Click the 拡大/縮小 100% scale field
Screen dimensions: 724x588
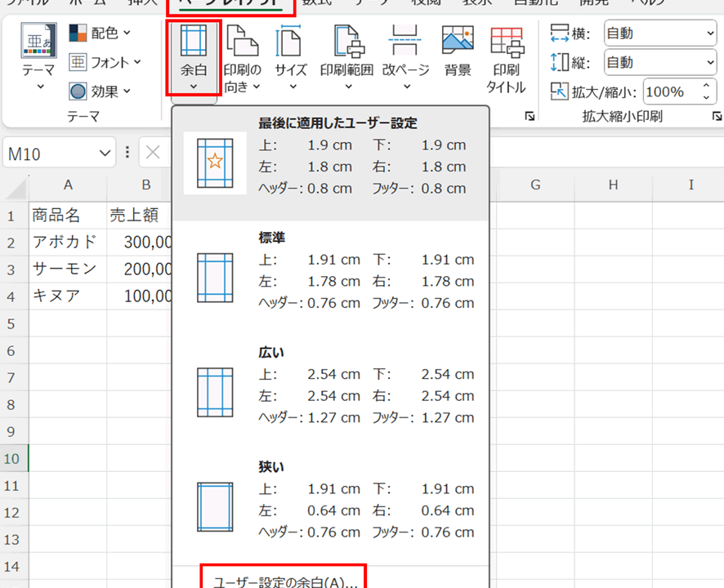tap(670, 91)
